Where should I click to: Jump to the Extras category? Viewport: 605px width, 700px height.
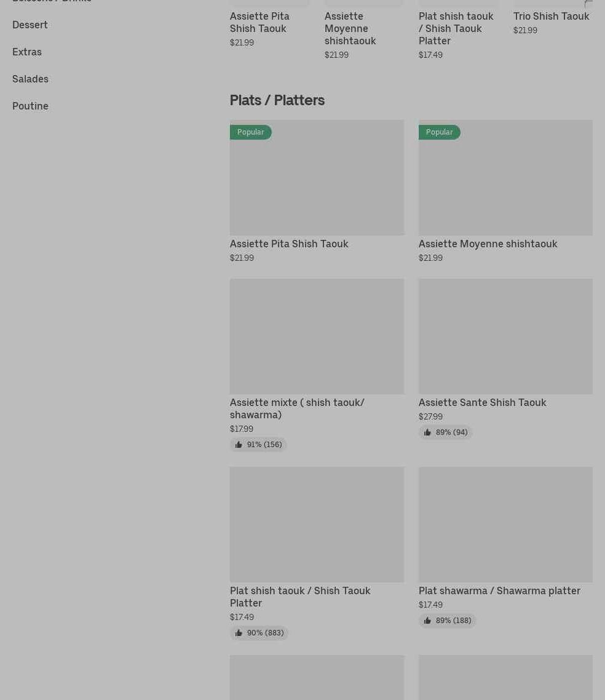(x=27, y=52)
